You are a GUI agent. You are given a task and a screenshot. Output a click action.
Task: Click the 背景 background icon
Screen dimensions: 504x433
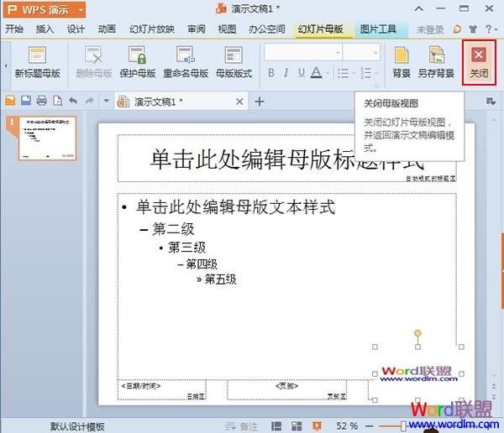coord(402,55)
